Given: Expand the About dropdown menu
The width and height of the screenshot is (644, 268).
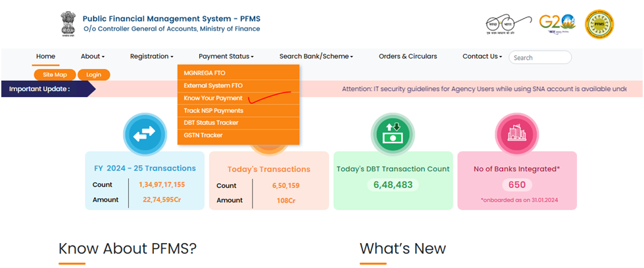Looking at the screenshot, I should coord(93,56).
